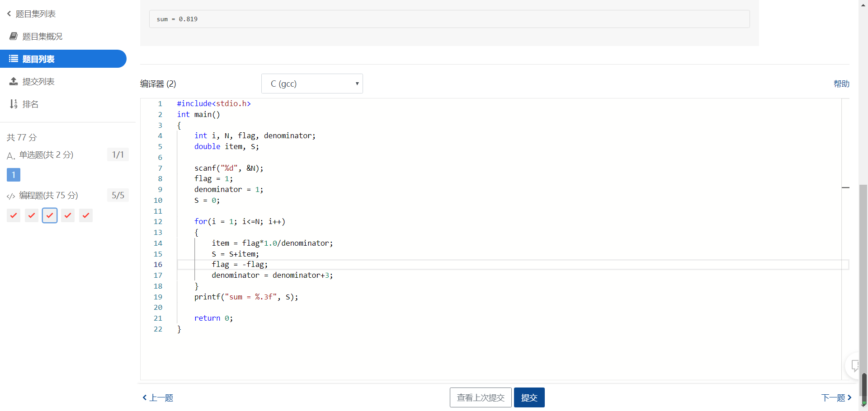Open the 帮助 help link
Image resolution: width=868 pixels, height=411 pixels.
click(841, 84)
